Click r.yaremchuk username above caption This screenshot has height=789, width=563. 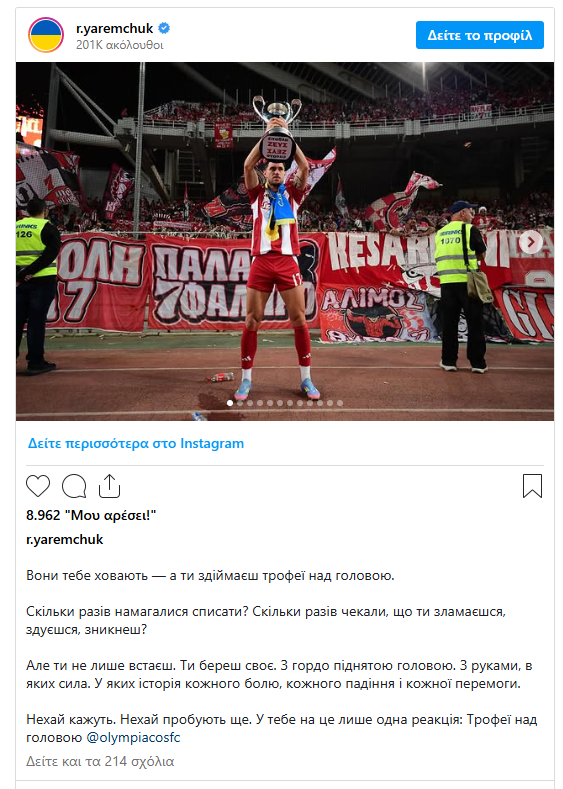point(64,539)
